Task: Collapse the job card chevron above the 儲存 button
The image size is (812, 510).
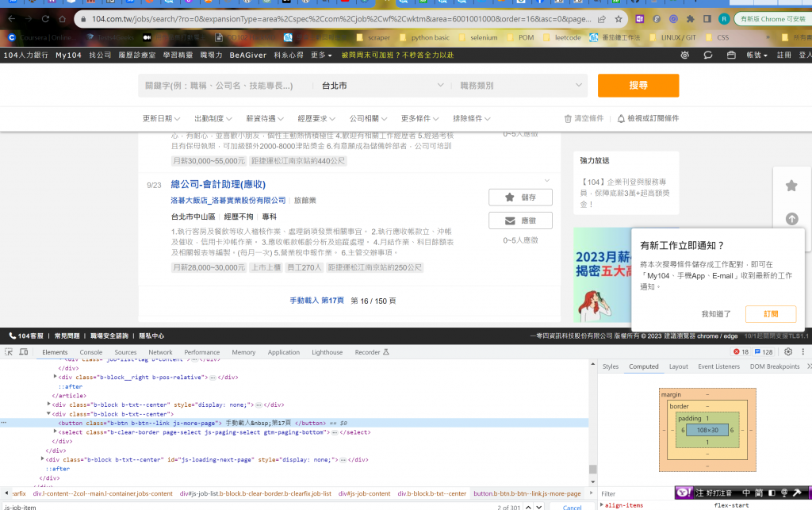Action: 547,181
